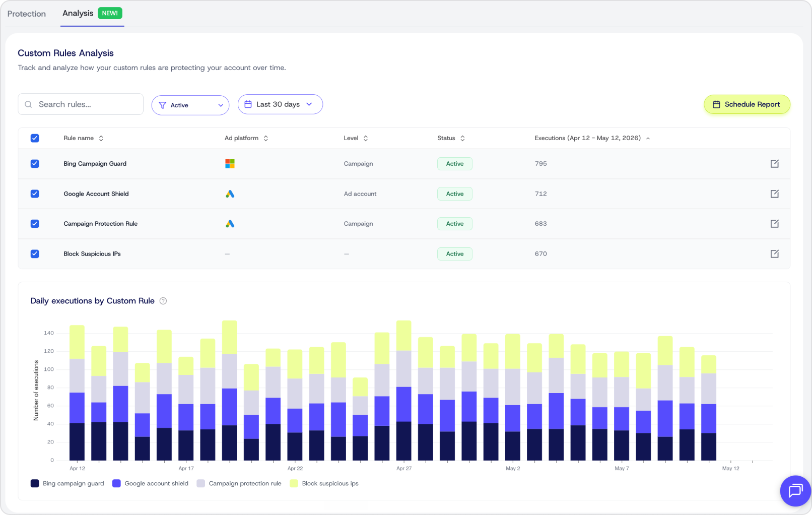Toggle Campaign protection rule legend swatch
Screen dimensions: 812x515
point(201,483)
